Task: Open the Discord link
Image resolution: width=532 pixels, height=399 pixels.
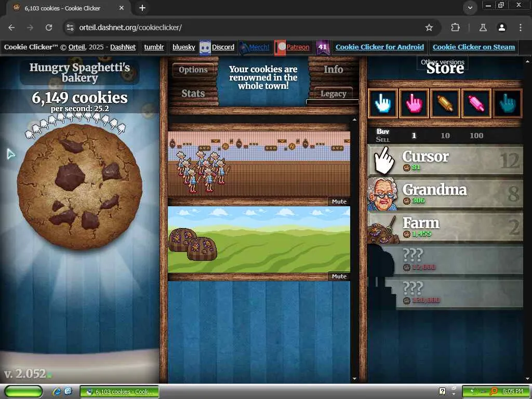Action: (223, 47)
